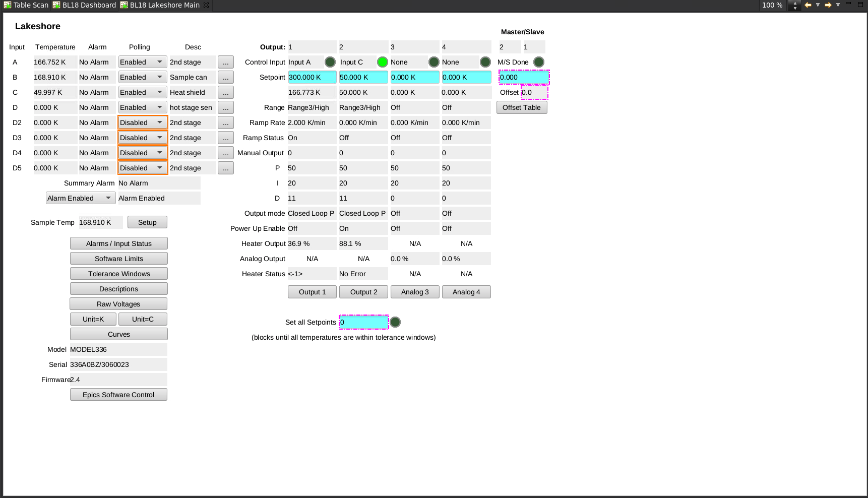Viewport: 868px width, 498px height.
Task: Click the back navigation arrow icon
Action: pos(808,5)
